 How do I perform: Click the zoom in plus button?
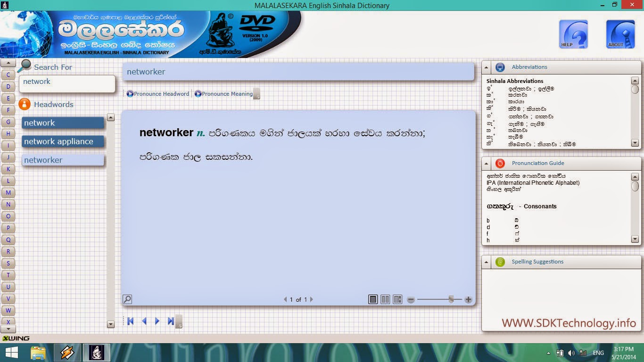tap(468, 299)
